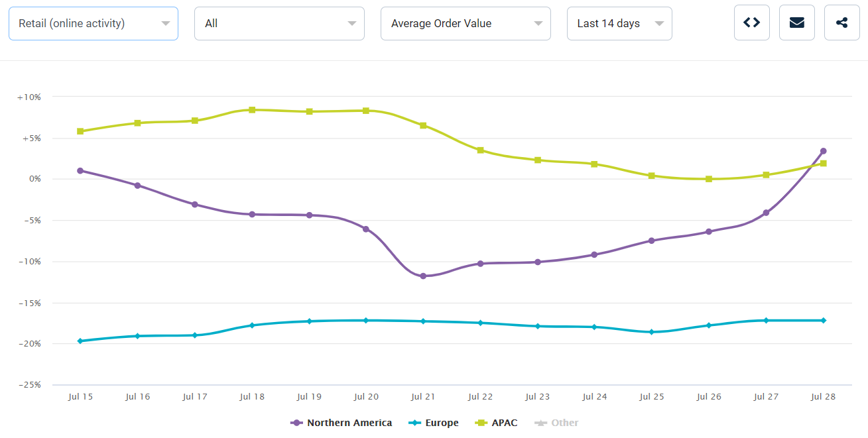Click the share icon button
The width and height of the screenshot is (868, 438).
841,23
